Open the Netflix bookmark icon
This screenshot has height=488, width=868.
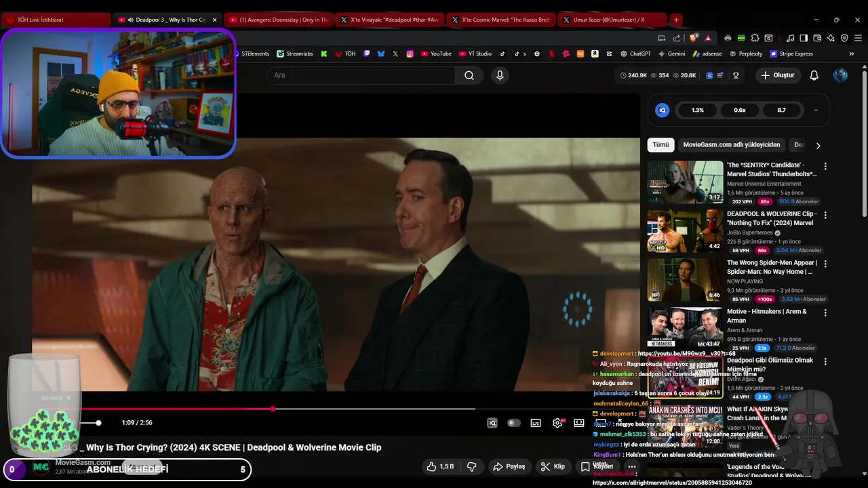[551, 54]
